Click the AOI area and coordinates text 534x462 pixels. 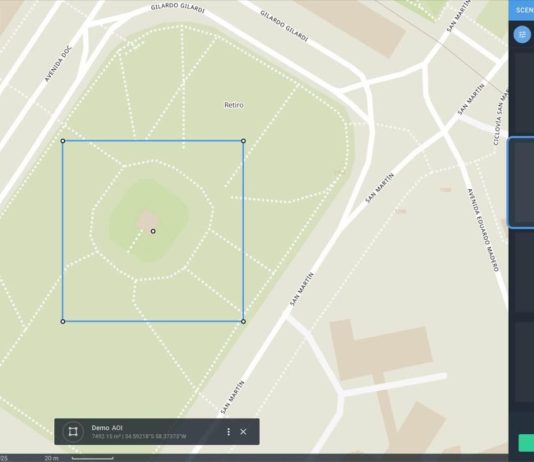pos(139,436)
